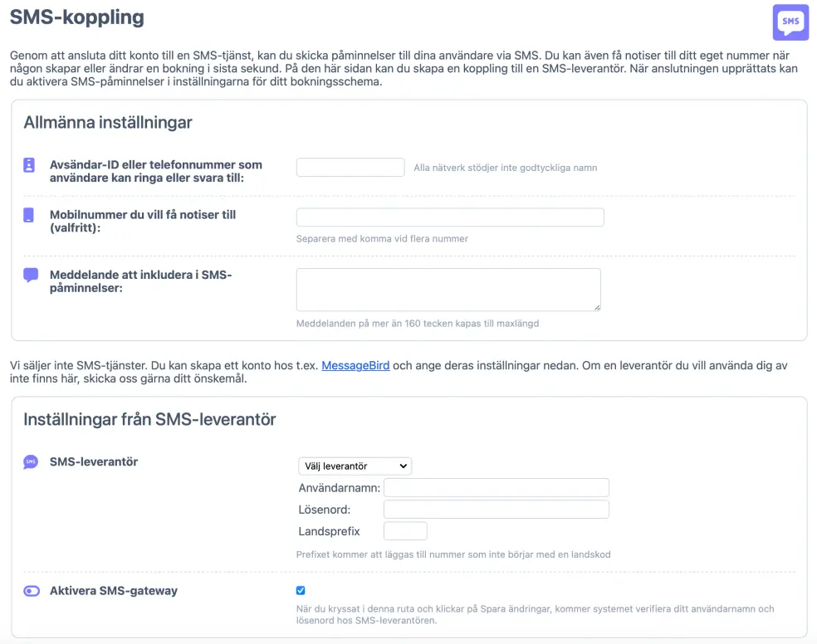Screen dimensions: 817x644
Task: Click the Användarnamn input field
Action: pos(497,488)
